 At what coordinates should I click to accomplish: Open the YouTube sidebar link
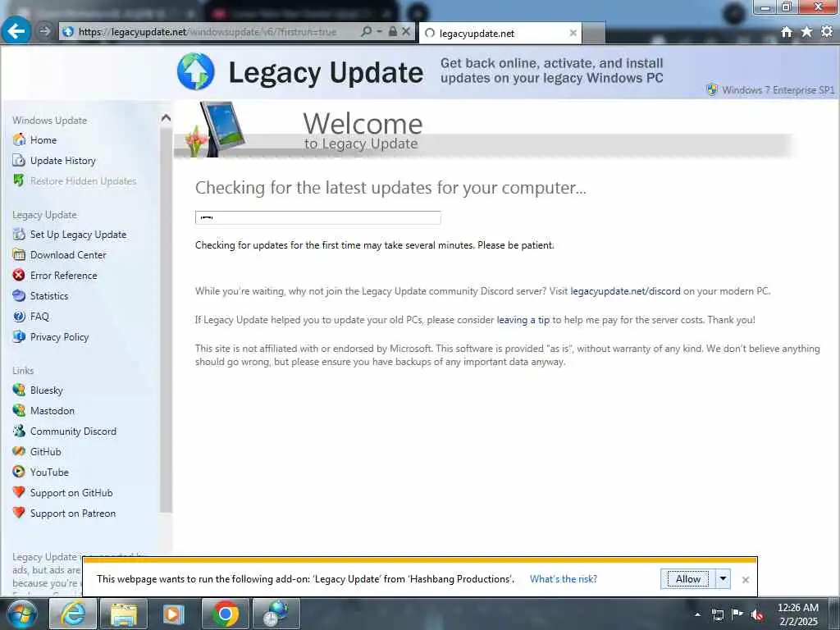pyautogui.click(x=49, y=472)
